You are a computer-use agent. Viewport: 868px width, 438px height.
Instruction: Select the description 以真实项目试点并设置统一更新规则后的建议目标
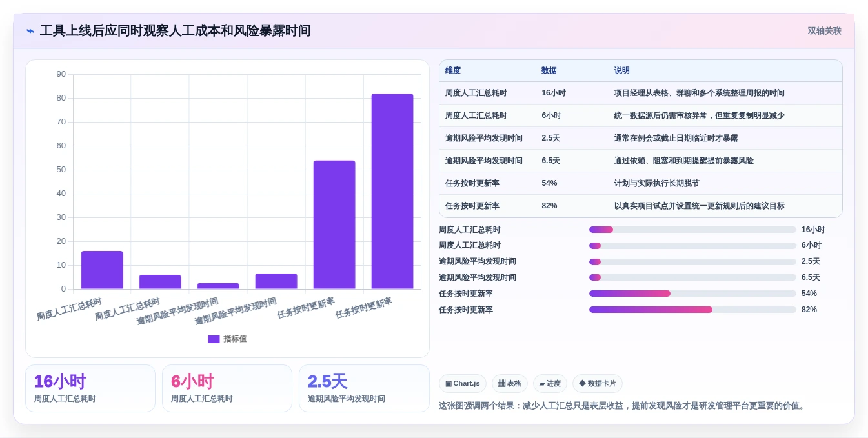(700, 206)
